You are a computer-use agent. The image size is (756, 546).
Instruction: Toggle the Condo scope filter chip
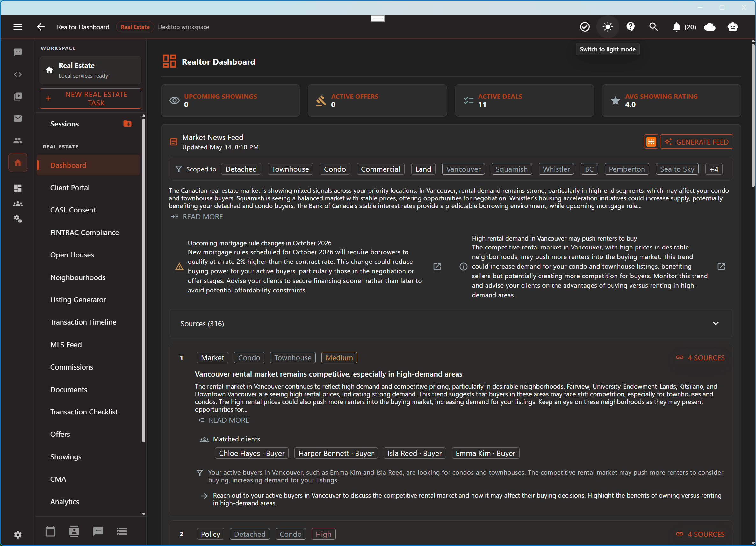click(x=335, y=169)
